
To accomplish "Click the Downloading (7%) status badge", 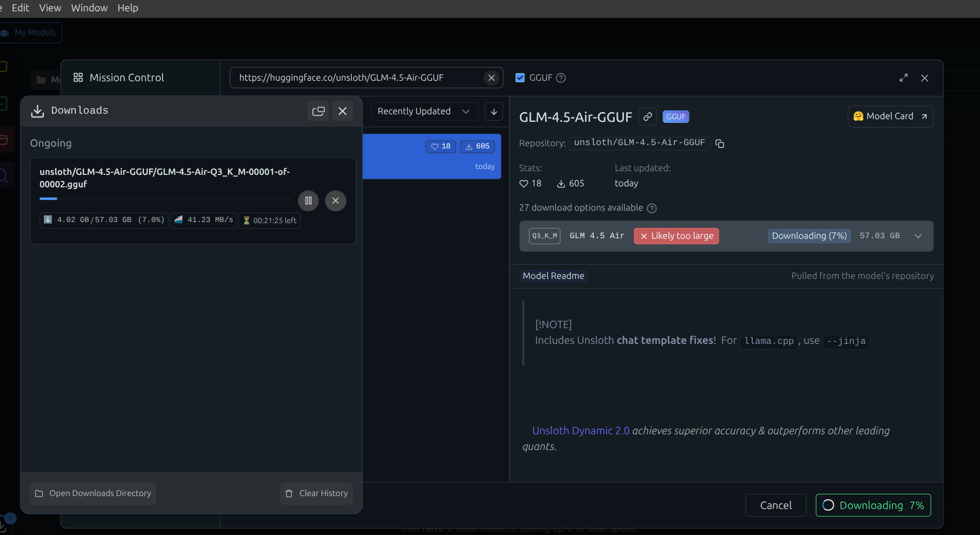I will 810,236.
